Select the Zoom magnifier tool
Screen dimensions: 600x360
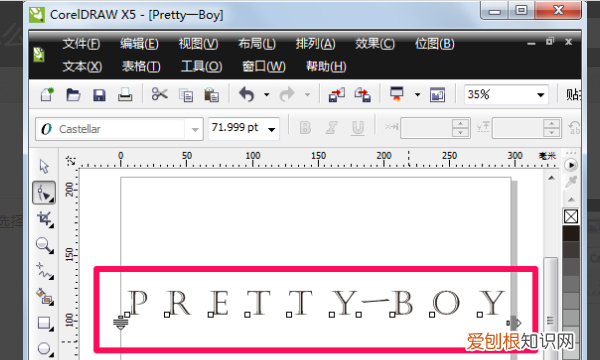click(x=44, y=245)
